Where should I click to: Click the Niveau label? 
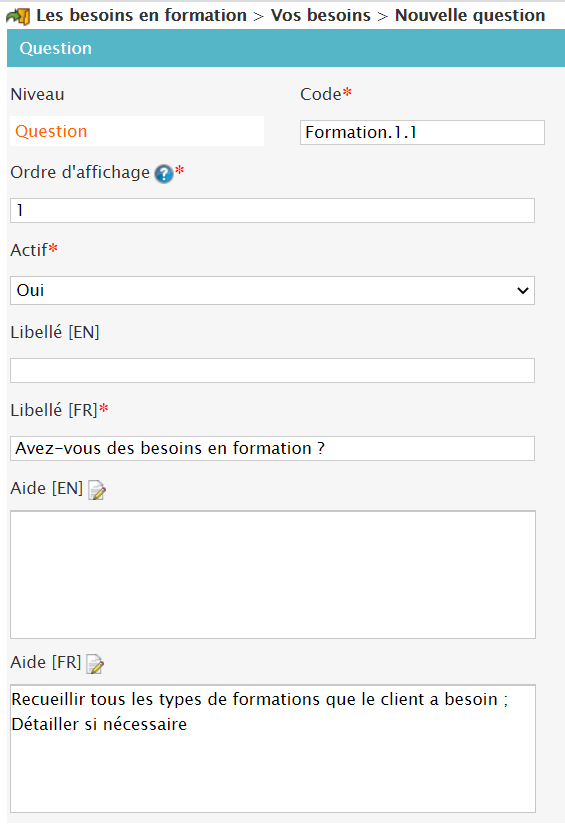pyautogui.click(x=37, y=95)
